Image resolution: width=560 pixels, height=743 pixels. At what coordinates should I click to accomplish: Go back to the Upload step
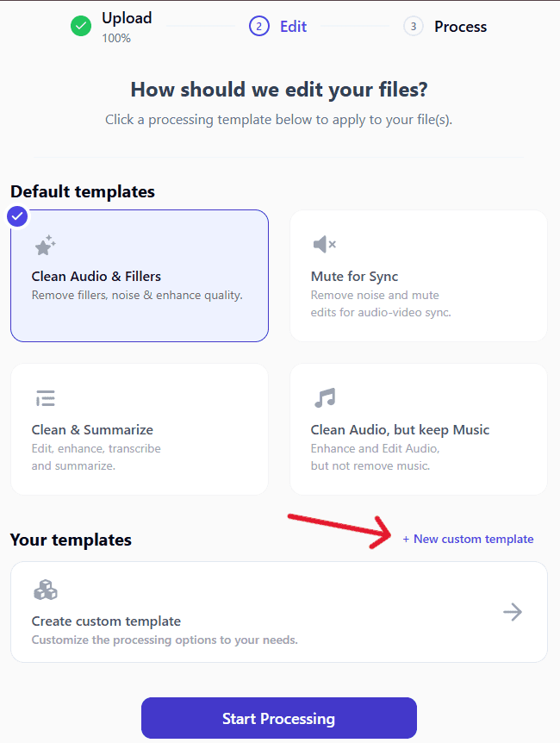[x=127, y=18]
